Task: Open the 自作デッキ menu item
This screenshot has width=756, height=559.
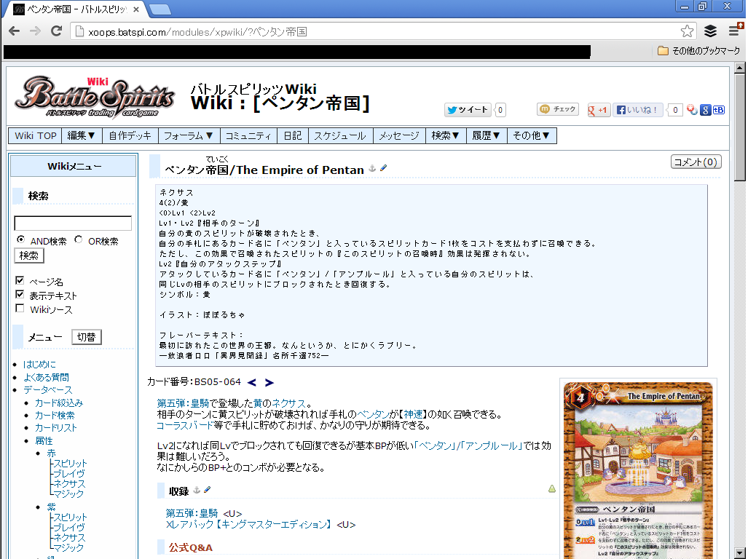Action: (x=130, y=136)
